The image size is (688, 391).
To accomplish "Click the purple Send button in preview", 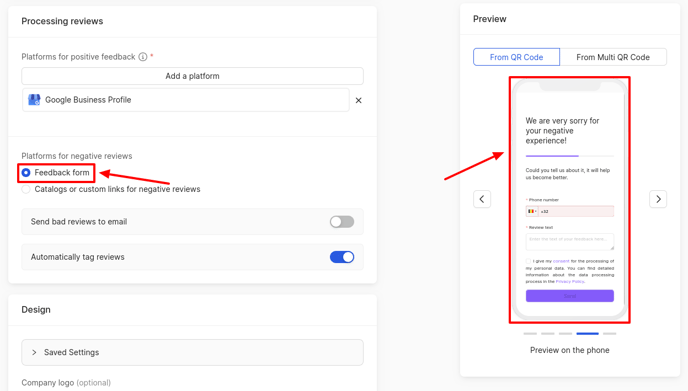I will click(x=570, y=296).
